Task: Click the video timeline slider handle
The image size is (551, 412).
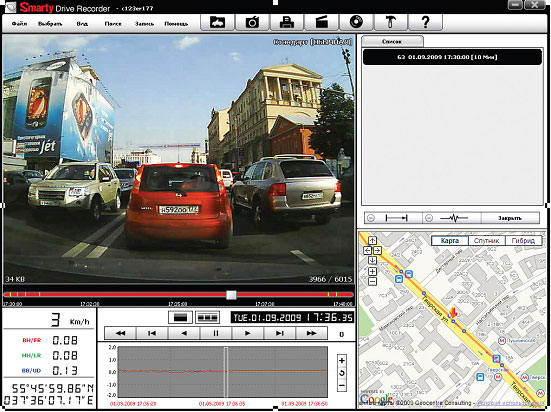Action: (231, 295)
